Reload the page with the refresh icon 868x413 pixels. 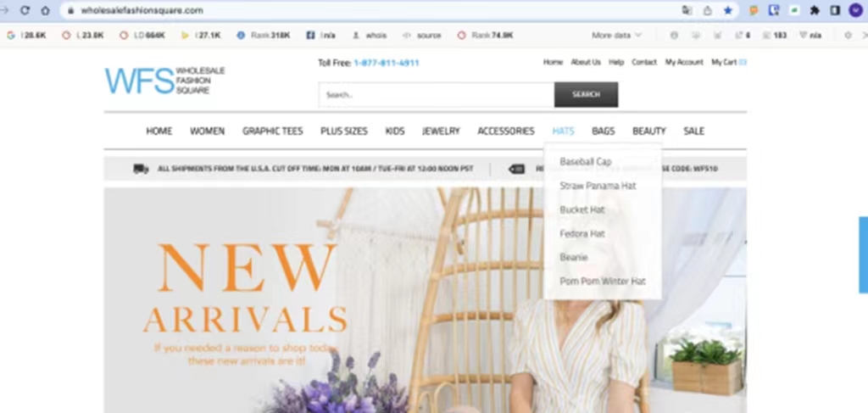point(25,10)
